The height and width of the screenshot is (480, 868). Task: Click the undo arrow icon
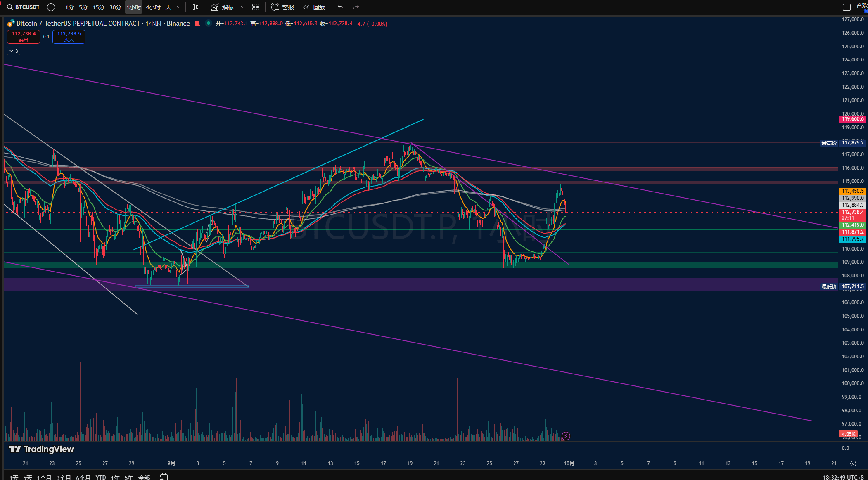(340, 7)
